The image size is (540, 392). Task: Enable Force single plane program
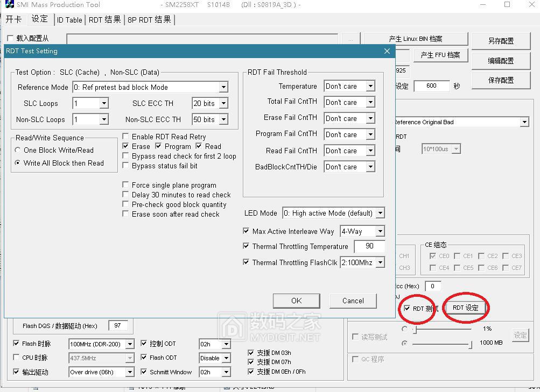click(x=125, y=184)
